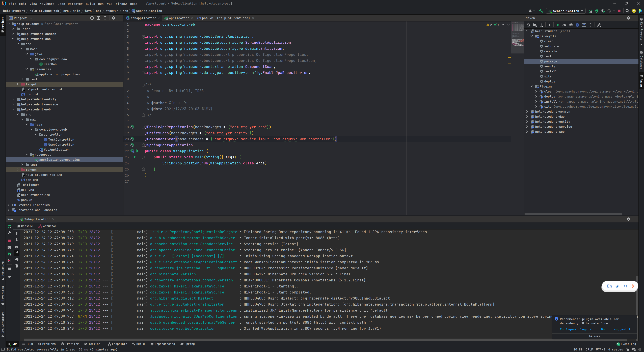Click the camera dump threads icon
Image resolution: width=644 pixels, height=352 pixels.
pos(9,247)
